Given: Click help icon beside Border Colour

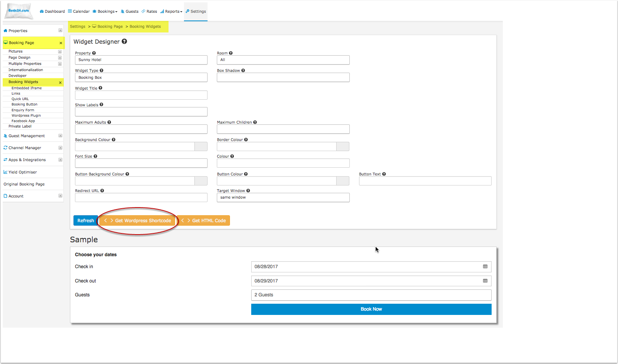Looking at the screenshot, I should point(246,140).
